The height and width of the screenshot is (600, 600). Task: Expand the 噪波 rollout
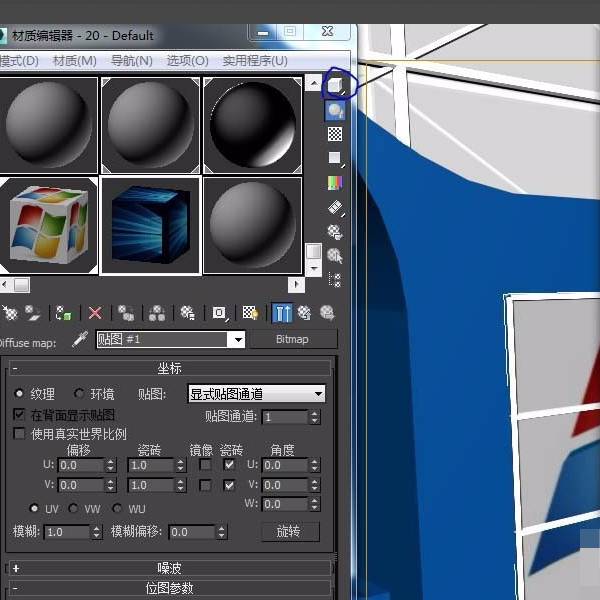[x=170, y=568]
